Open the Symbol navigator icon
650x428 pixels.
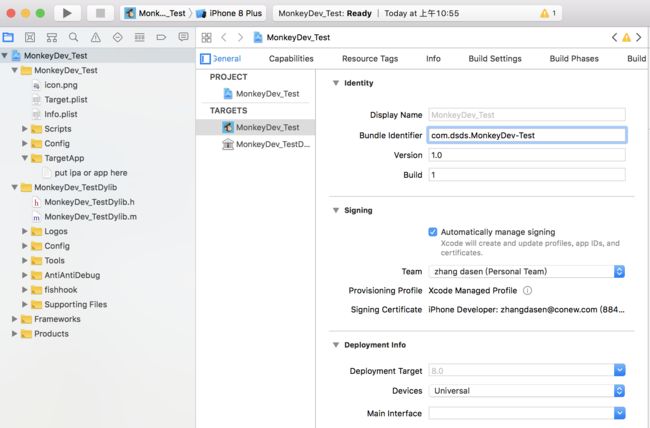(52, 37)
